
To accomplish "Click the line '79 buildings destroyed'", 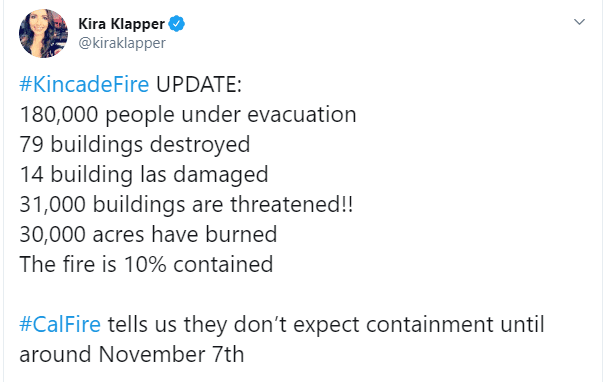I will tap(135, 145).
